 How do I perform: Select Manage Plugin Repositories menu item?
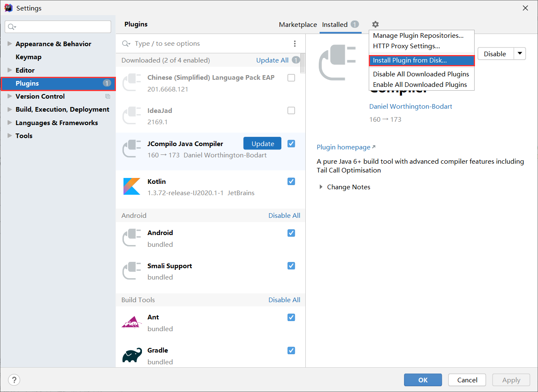point(422,36)
